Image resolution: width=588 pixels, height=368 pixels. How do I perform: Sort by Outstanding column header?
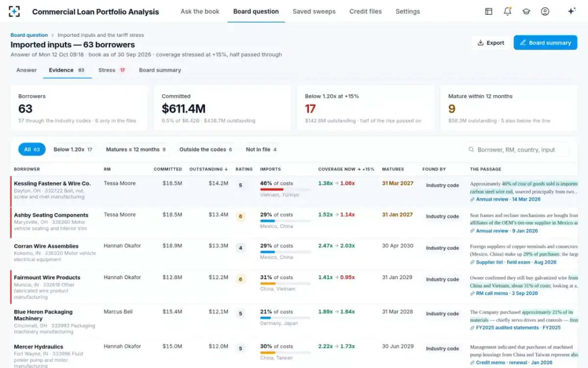pyautogui.click(x=209, y=169)
